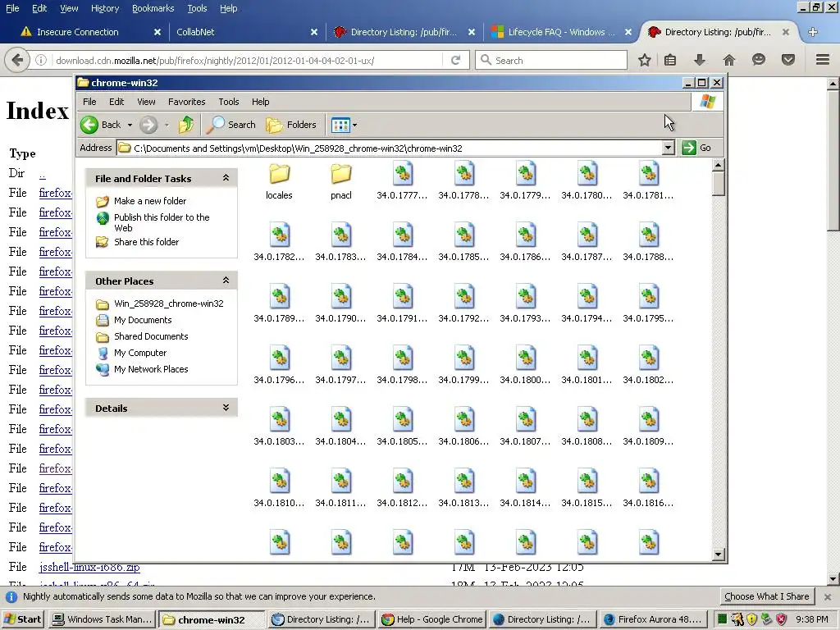Open My Documents in Other Places
This screenshot has height=630, width=840.
143,321
